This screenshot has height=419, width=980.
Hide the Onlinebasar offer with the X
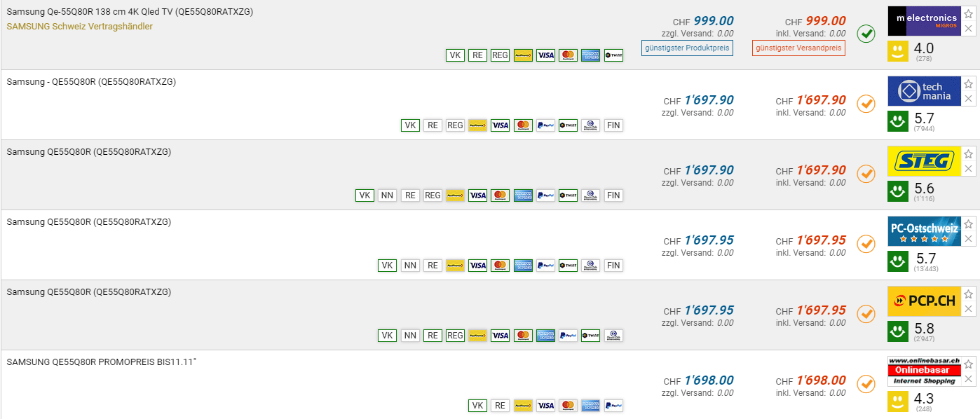[x=968, y=379]
